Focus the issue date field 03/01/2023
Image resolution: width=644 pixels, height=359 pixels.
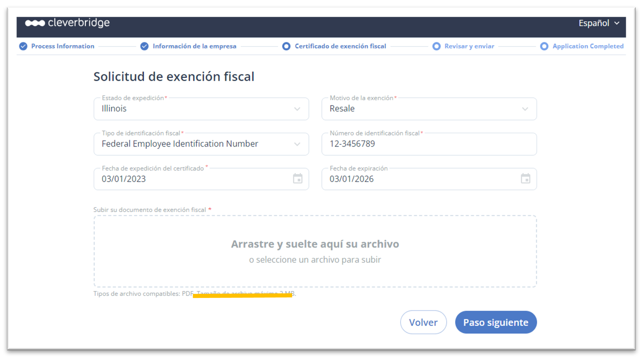pyautogui.click(x=201, y=179)
